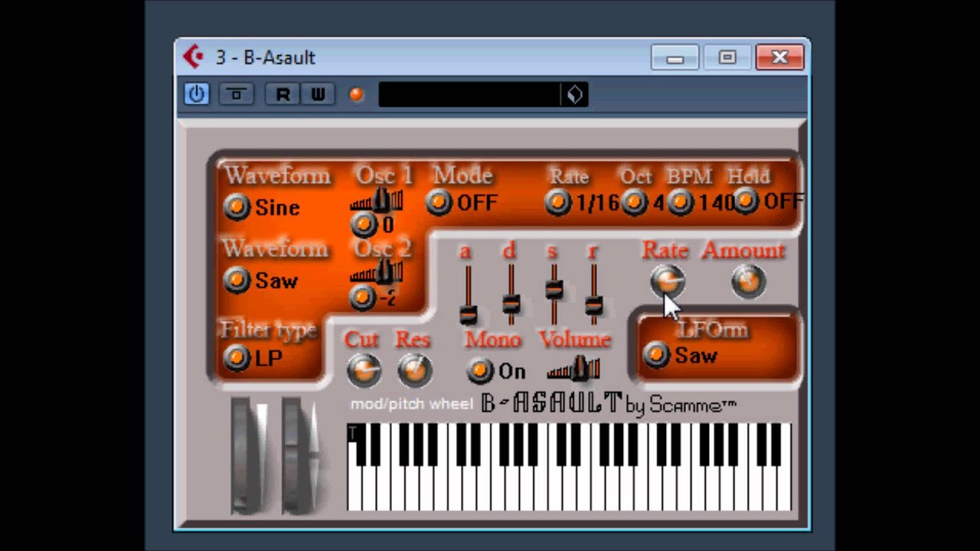Screen dimensions: 980x551
Task: Click the BPM knob showing 140
Action: tap(680, 202)
